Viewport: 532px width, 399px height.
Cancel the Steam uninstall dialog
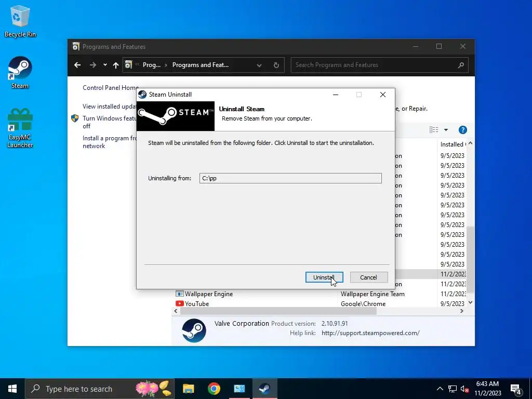tap(368, 277)
